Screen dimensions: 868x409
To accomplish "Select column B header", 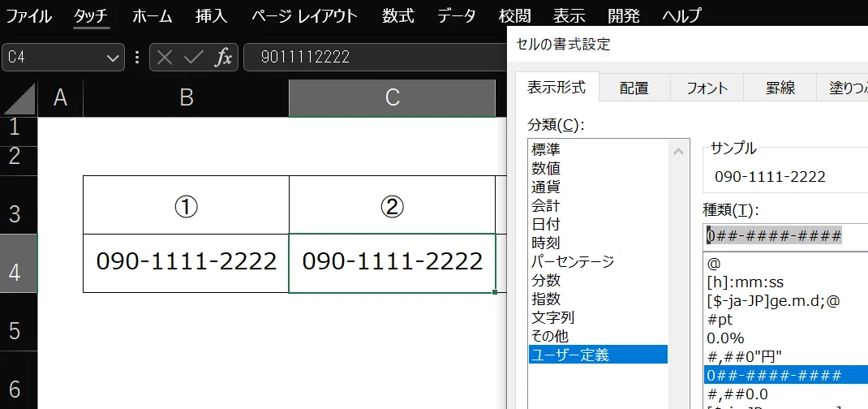I will [186, 98].
